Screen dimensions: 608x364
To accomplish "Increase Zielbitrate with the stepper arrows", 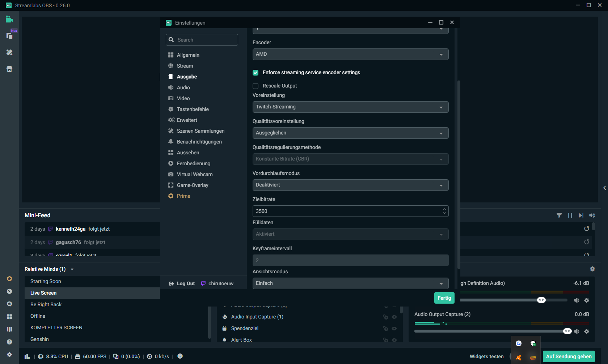I will click(x=444, y=209).
